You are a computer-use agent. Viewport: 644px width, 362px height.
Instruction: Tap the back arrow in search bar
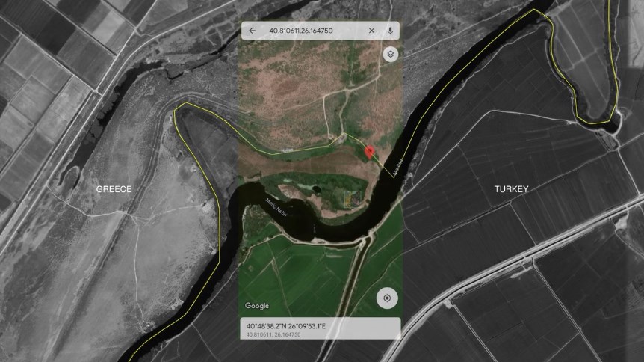pyautogui.click(x=252, y=31)
